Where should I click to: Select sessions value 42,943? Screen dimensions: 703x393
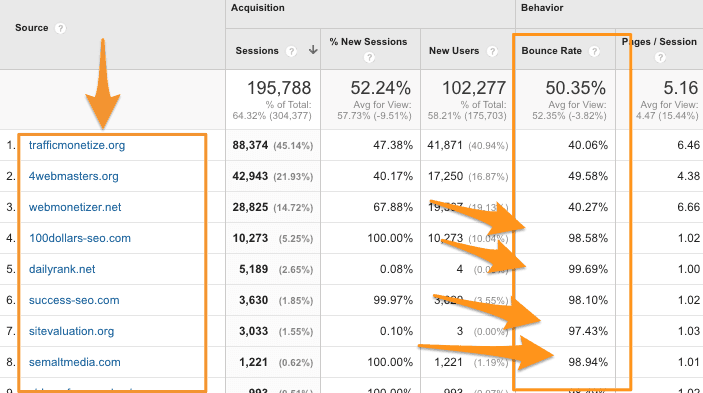pyautogui.click(x=250, y=176)
